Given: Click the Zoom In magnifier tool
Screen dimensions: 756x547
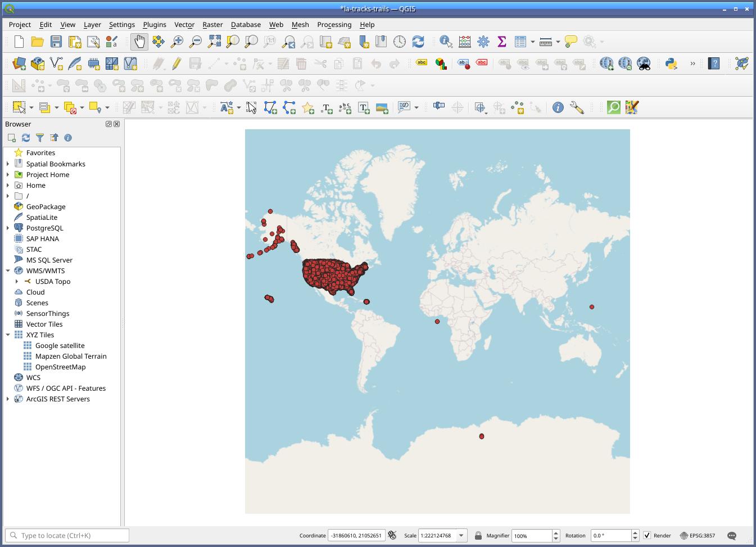Looking at the screenshot, I should [x=177, y=42].
